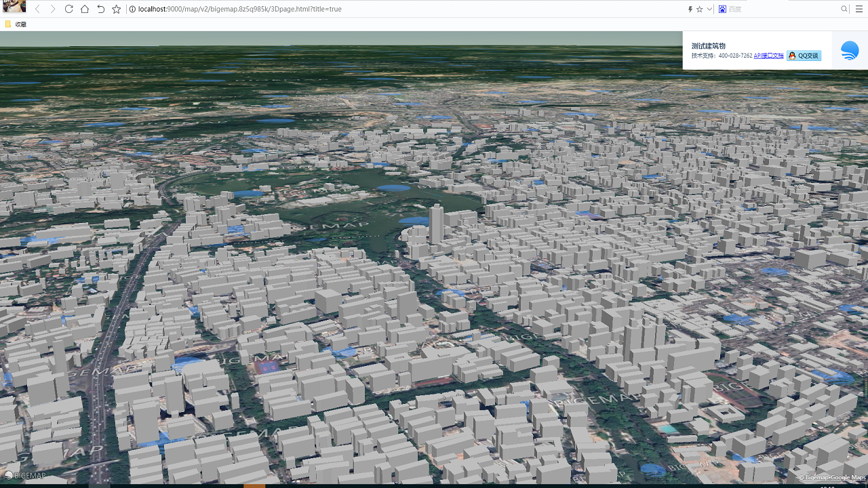This screenshot has width=868, height=488.
Task: Click the star icon beside lightning icon
Action: tap(700, 9)
